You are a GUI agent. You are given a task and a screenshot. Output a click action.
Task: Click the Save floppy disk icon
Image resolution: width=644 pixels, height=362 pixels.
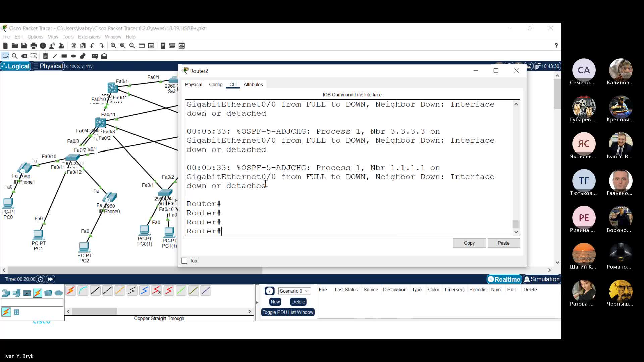[24, 46]
